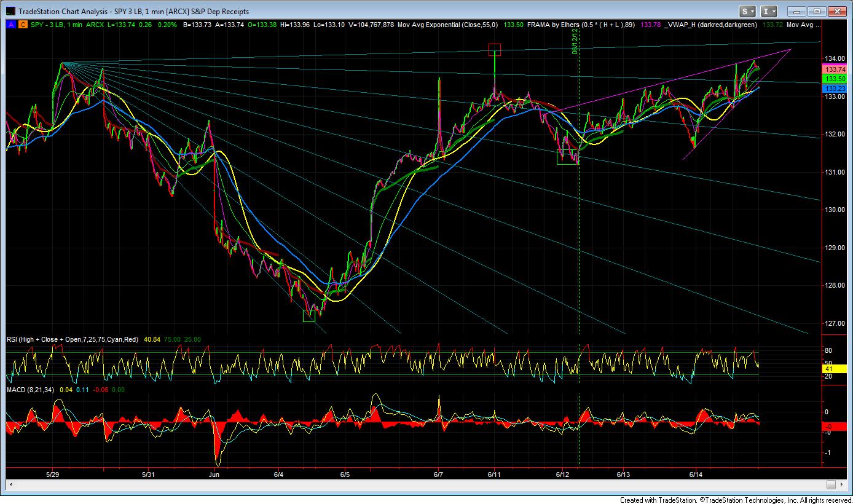
Task: Click the 'Jun' label on the time axis
Action: point(214,474)
